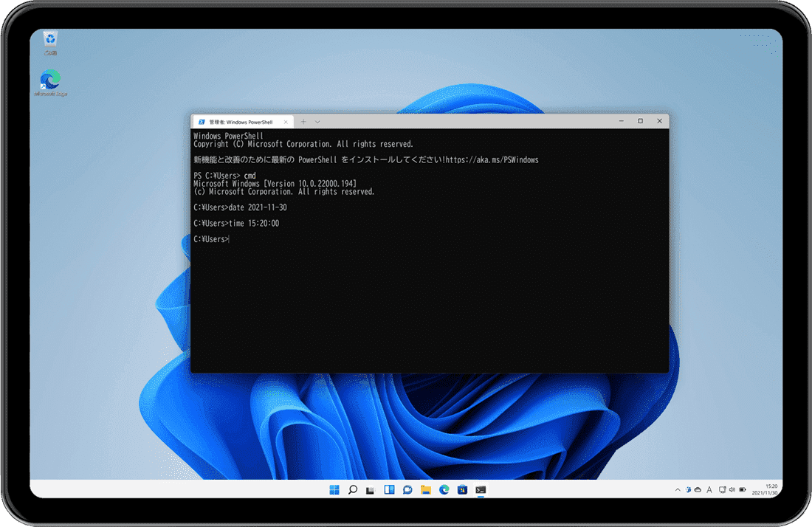The image size is (812, 527).
Task: Select the Windows PowerShell tab
Action: 244,123
